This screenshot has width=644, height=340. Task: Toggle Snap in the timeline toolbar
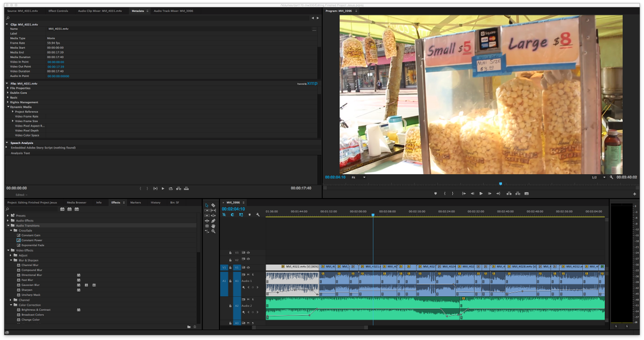click(x=225, y=214)
